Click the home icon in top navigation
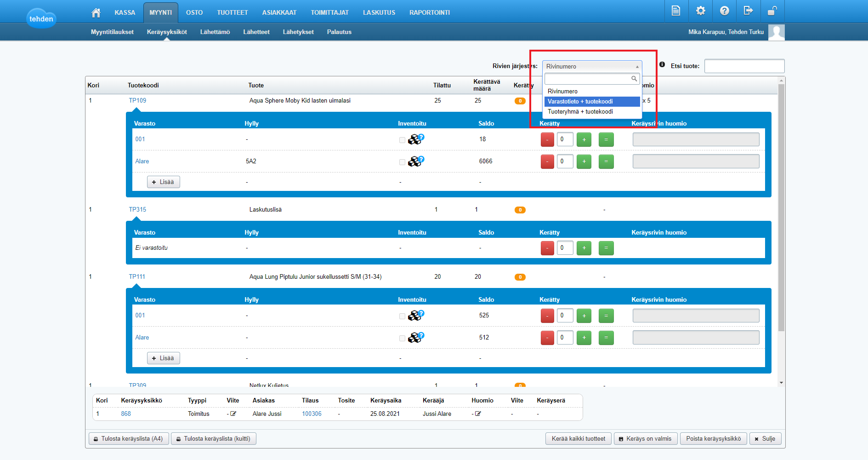 coord(96,12)
